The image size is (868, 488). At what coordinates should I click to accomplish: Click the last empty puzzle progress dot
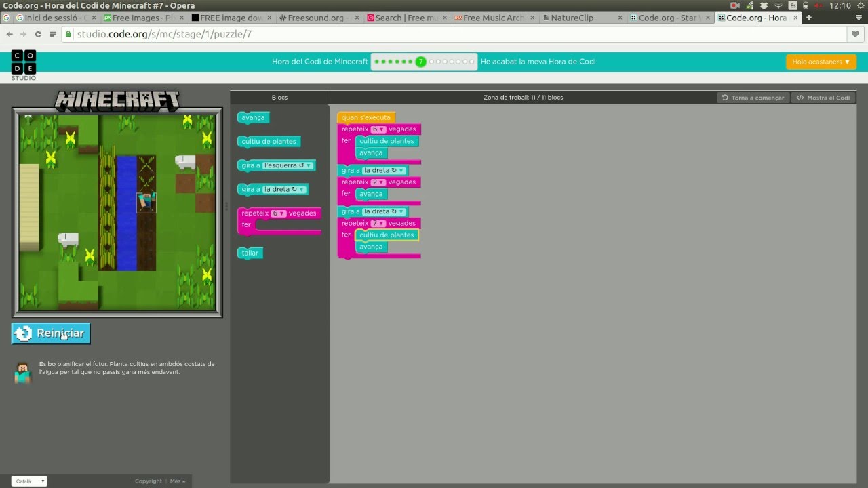pyautogui.click(x=473, y=62)
